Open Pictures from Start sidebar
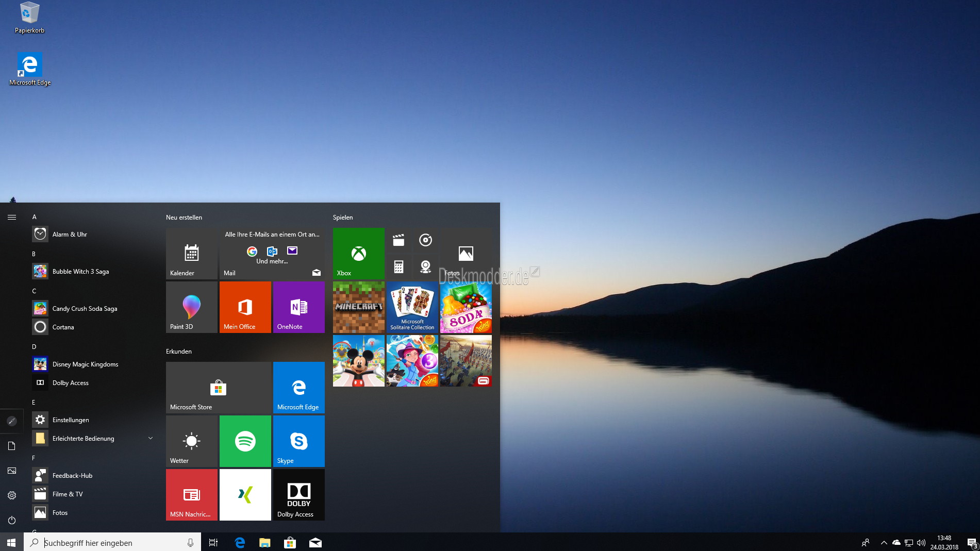980x551 pixels. tap(12, 471)
